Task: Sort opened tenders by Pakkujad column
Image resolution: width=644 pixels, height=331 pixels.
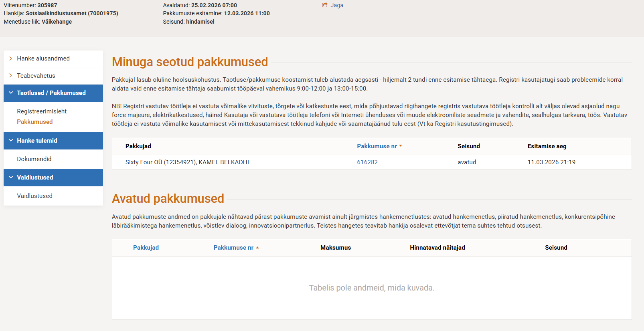Action: (146, 248)
